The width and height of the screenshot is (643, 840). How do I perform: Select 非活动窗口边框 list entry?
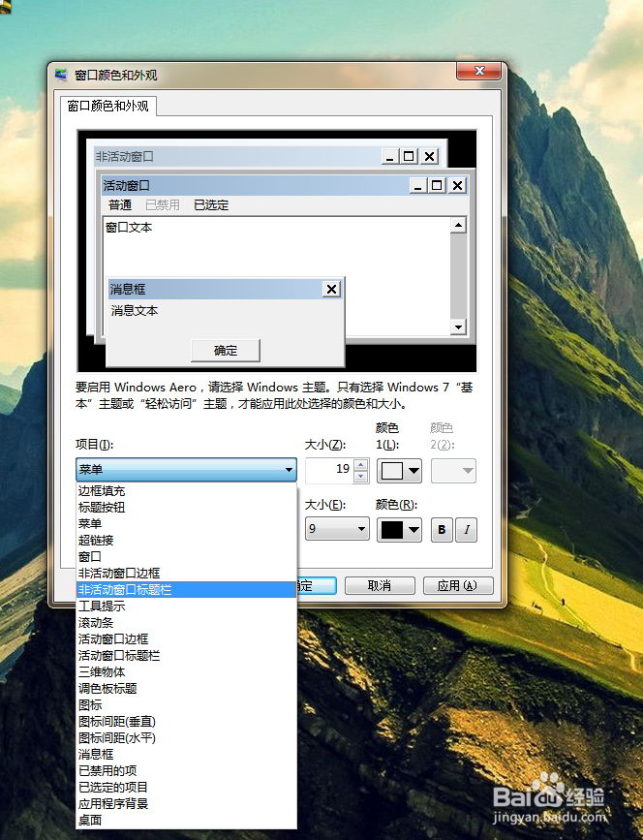(186, 574)
